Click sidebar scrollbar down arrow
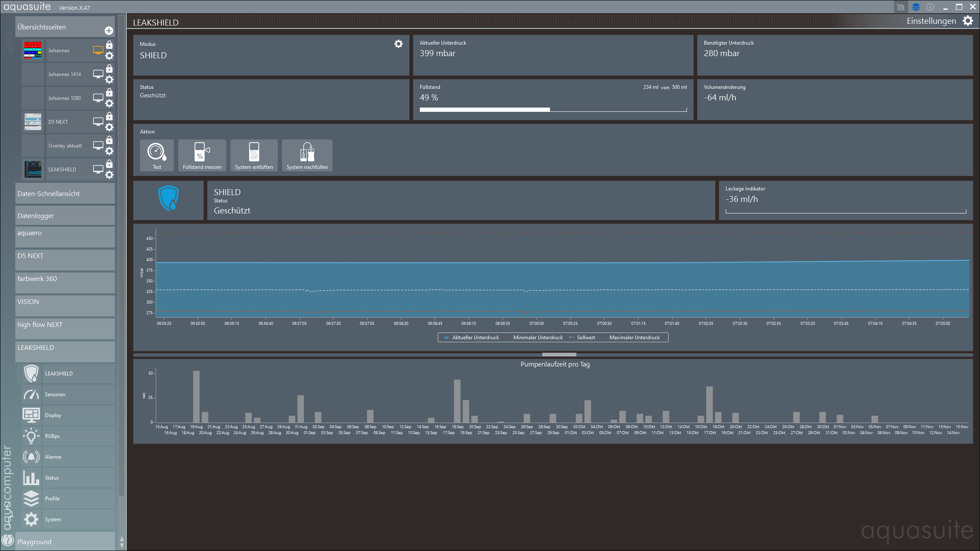 [122, 546]
